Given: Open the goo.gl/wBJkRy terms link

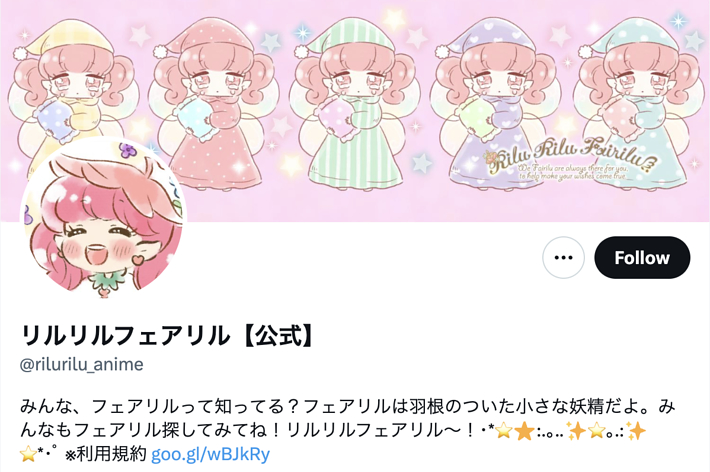Looking at the screenshot, I should click(x=210, y=454).
